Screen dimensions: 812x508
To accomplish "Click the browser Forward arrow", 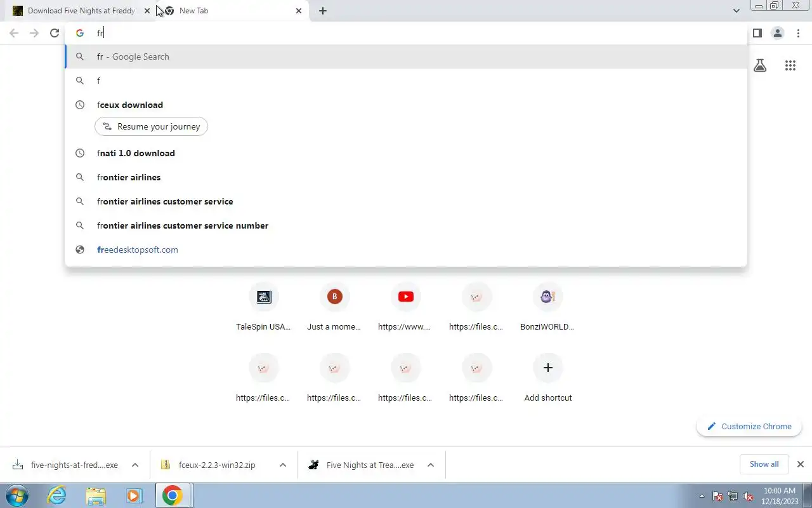I will click(34, 33).
